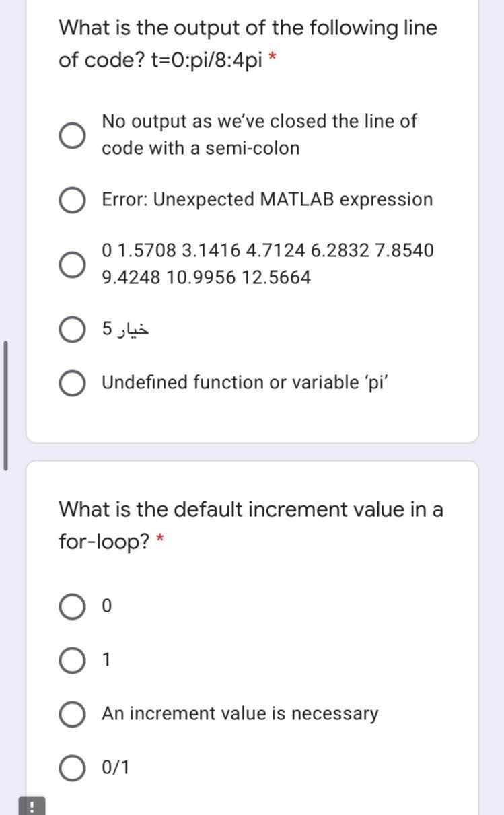Pick the 'خيار 5' option

click(x=71, y=328)
